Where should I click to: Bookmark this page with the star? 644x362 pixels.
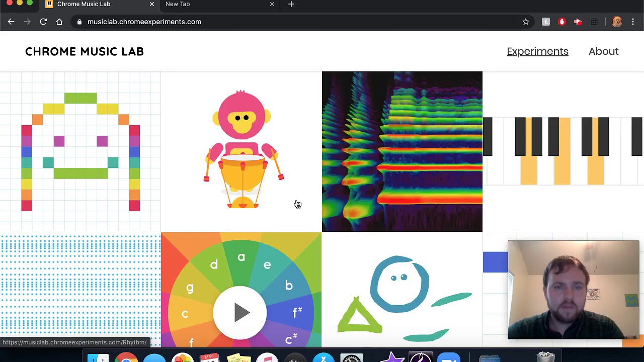point(526,22)
